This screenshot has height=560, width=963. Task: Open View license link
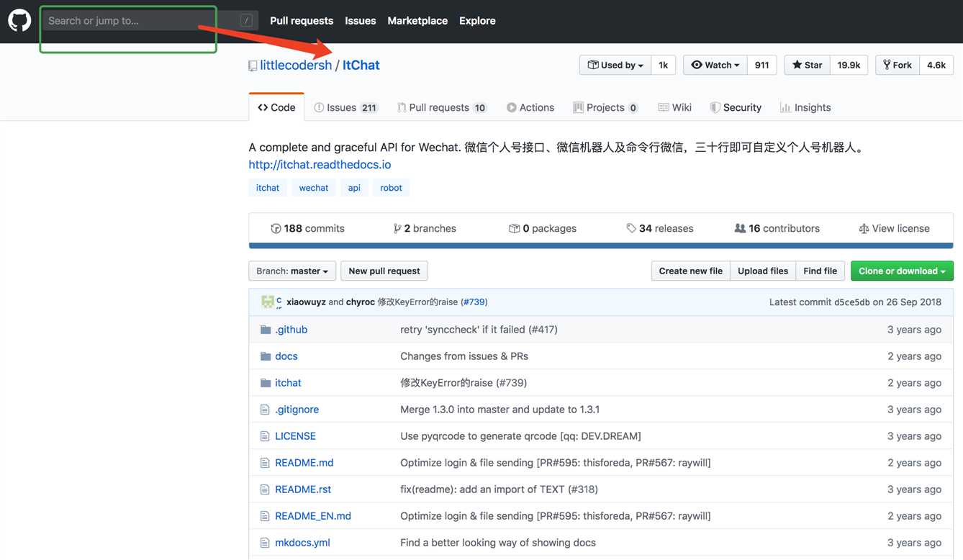coord(894,228)
